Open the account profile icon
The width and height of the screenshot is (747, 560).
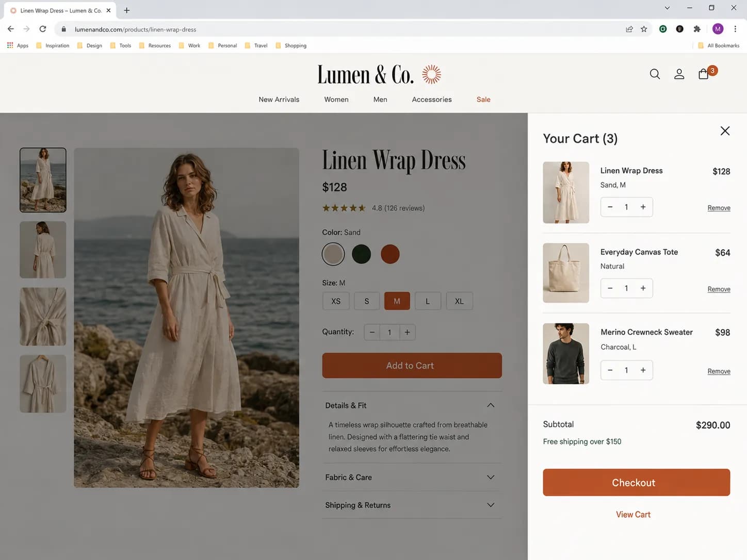click(679, 74)
